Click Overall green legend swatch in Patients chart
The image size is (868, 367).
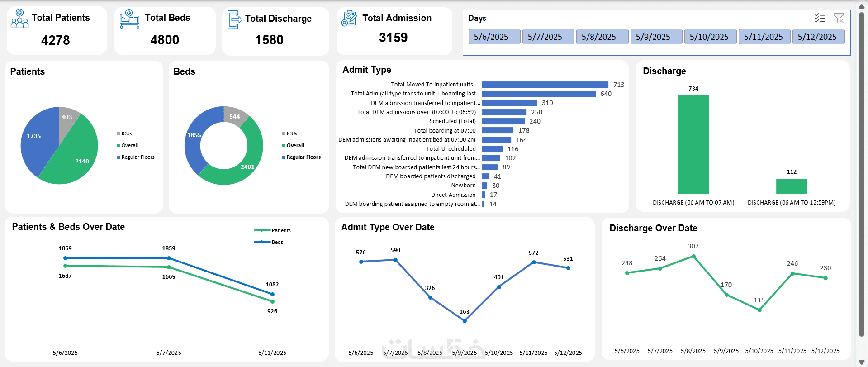[119, 145]
